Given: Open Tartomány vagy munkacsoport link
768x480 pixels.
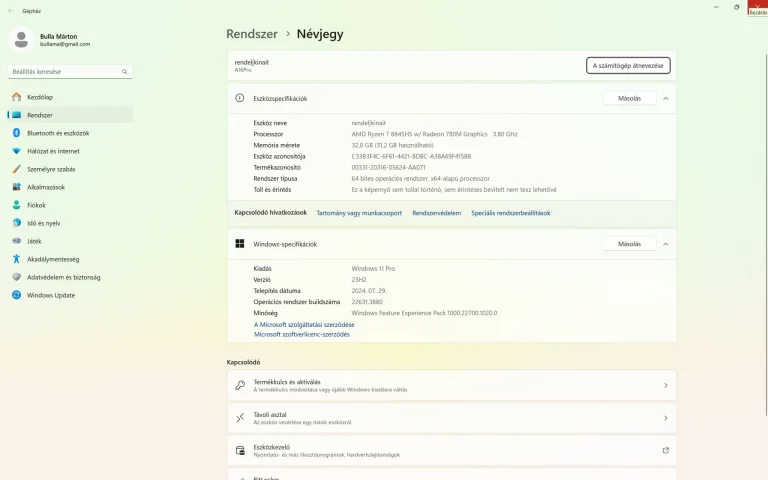Looking at the screenshot, I should click(x=359, y=213).
